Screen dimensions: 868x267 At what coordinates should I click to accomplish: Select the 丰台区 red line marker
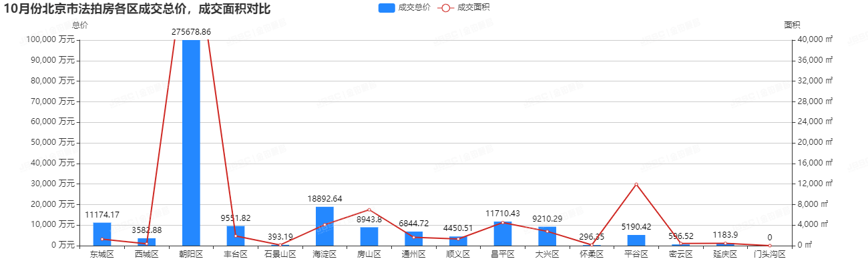(x=236, y=236)
